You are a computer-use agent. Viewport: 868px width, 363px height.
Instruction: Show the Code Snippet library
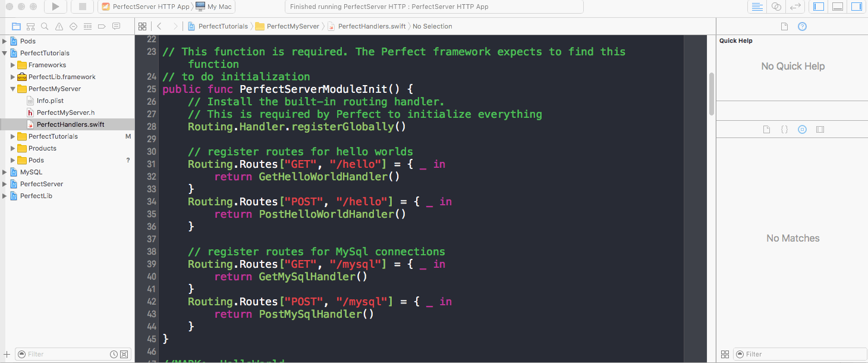(784, 129)
